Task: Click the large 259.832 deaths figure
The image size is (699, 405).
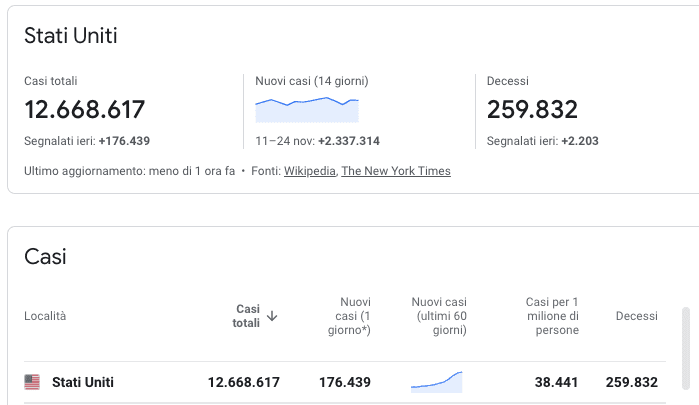Action: point(532,110)
